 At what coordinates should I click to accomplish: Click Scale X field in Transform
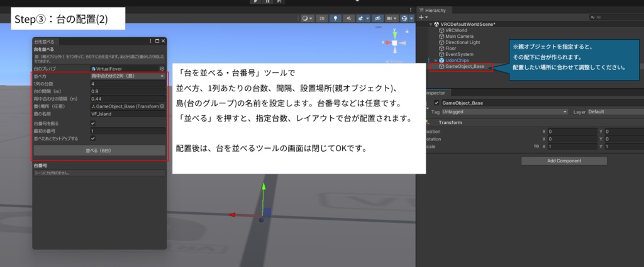click(x=572, y=147)
